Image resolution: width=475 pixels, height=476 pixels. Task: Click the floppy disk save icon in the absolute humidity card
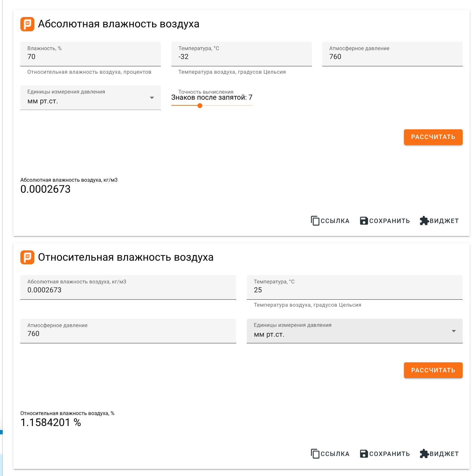364,221
